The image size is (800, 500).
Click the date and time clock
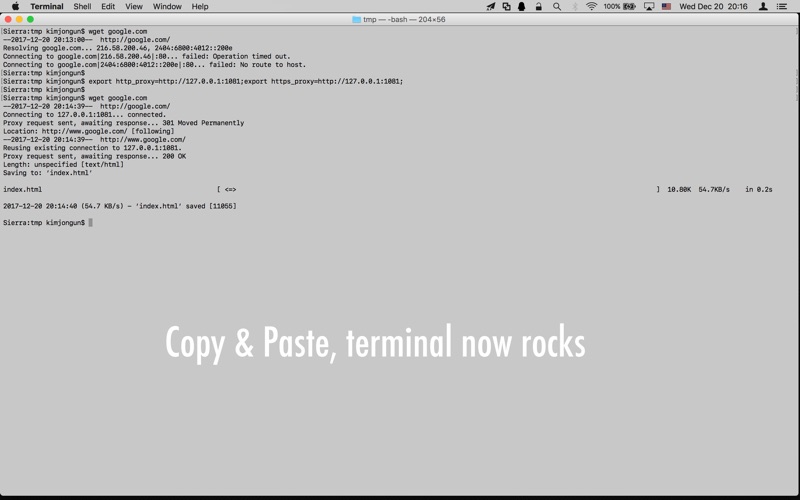click(713, 7)
